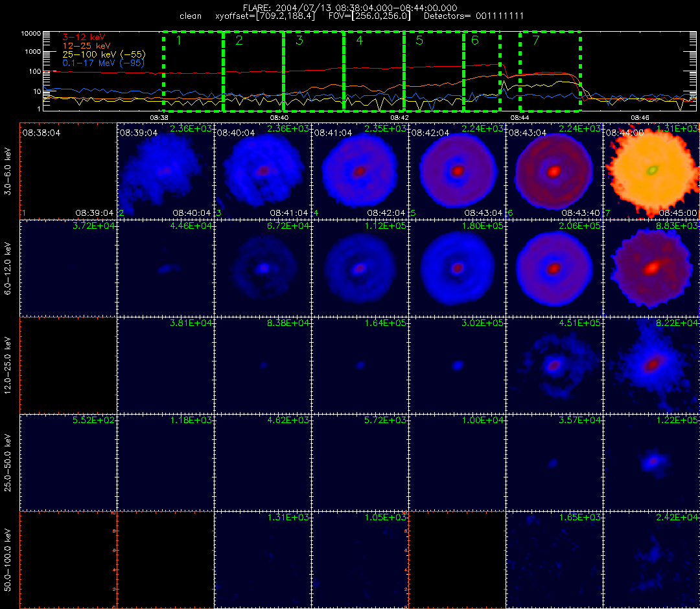
Task: Click the 'FLARE: 2004/07/13' title line
Action: click(x=350, y=8)
